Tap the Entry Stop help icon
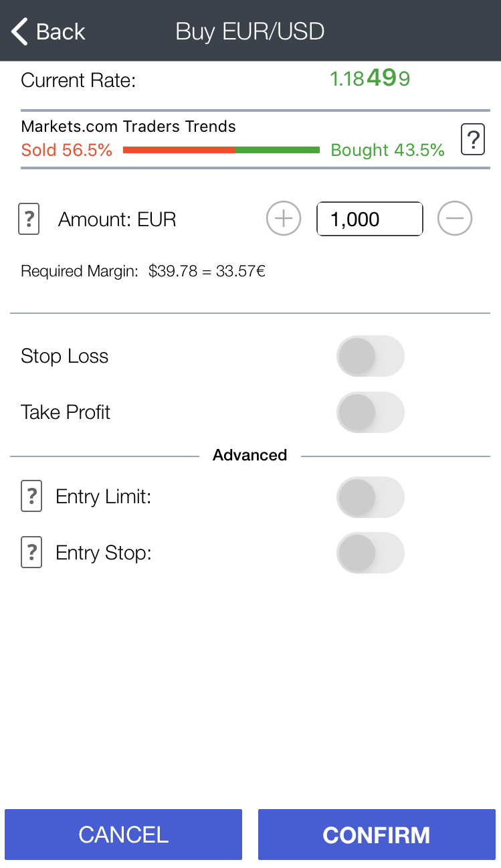Screen dimensions: 501x868 [31, 553]
